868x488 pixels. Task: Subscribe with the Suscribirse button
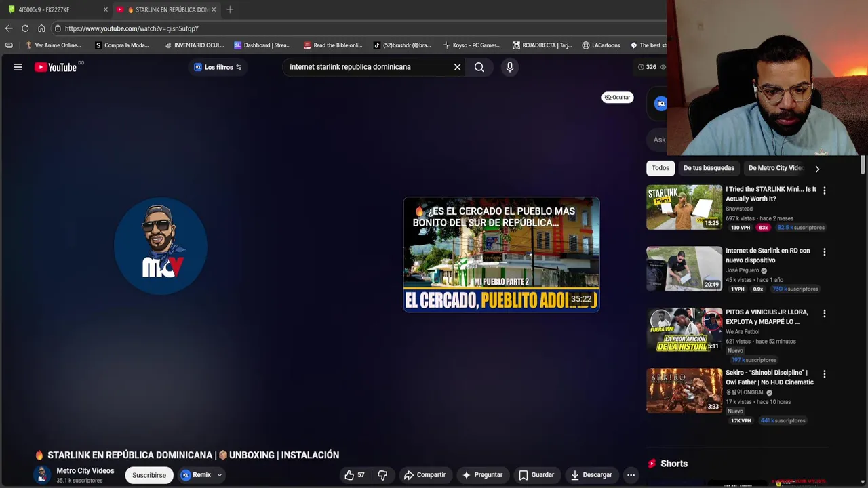tap(149, 475)
